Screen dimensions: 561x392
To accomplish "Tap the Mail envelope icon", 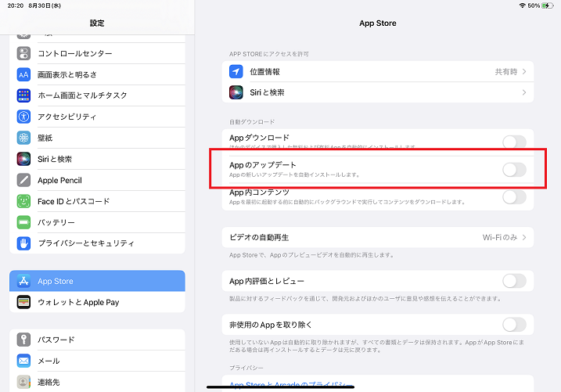I will point(23,361).
